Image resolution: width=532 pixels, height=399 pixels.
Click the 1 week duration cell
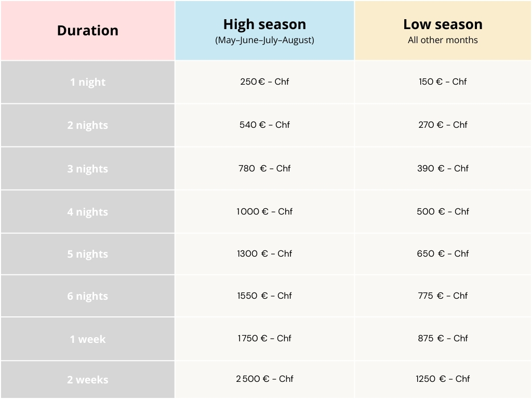[88, 339]
